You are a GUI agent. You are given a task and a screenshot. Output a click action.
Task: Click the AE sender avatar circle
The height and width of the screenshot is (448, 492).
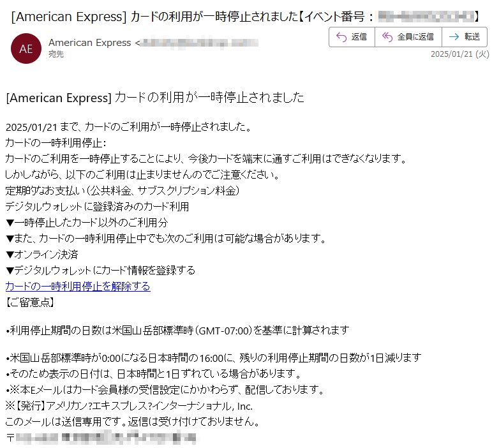coord(26,49)
